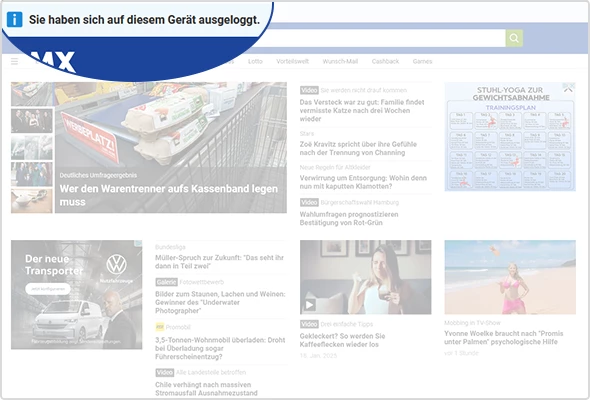Click the 'Mobbing in TV-Show' label
The image size is (590, 400).
click(472, 323)
